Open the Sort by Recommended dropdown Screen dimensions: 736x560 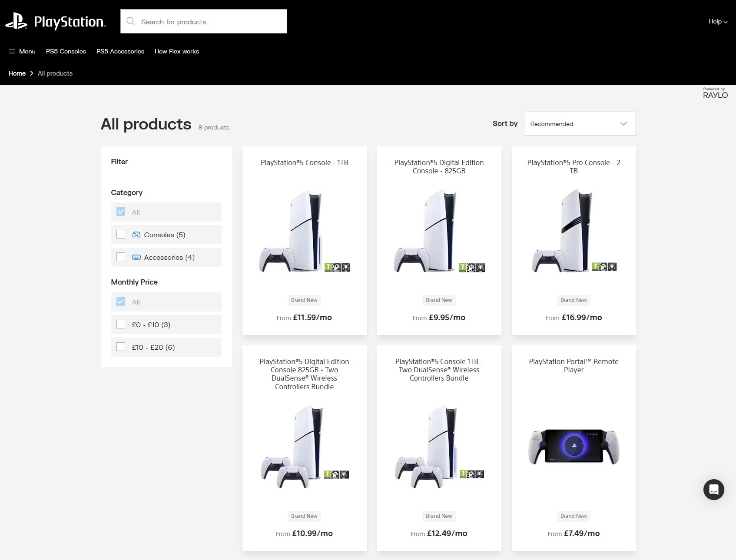580,124
